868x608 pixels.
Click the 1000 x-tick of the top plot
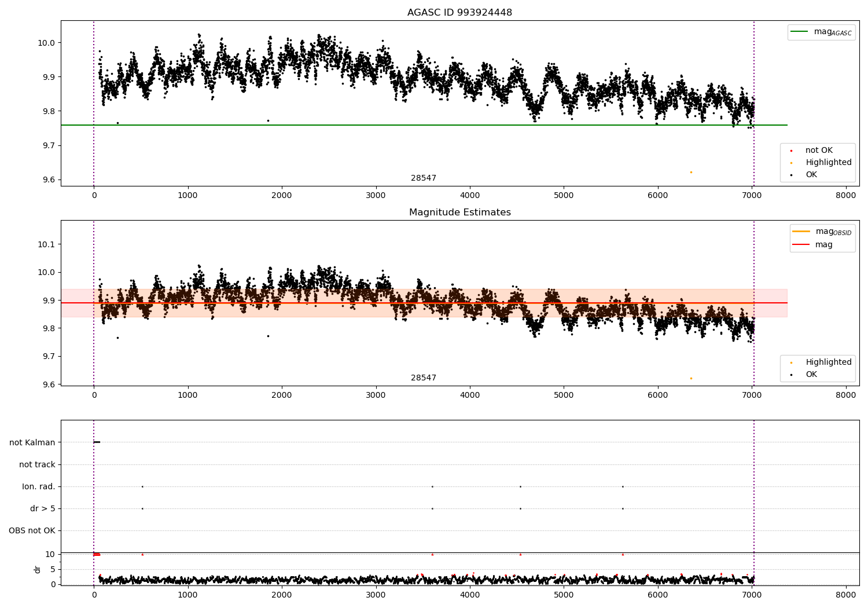click(187, 195)
